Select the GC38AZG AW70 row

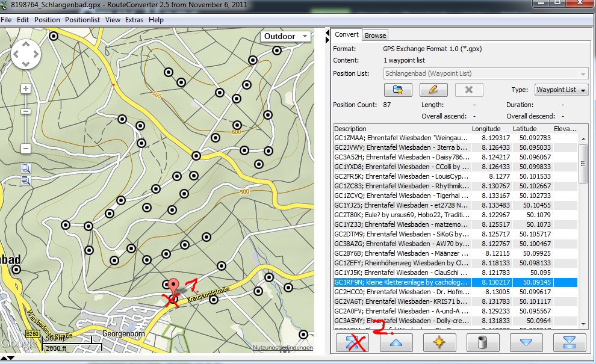(x=456, y=244)
